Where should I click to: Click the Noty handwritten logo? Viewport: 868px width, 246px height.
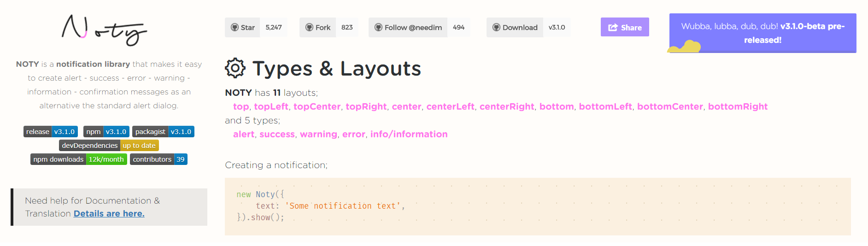point(104,30)
